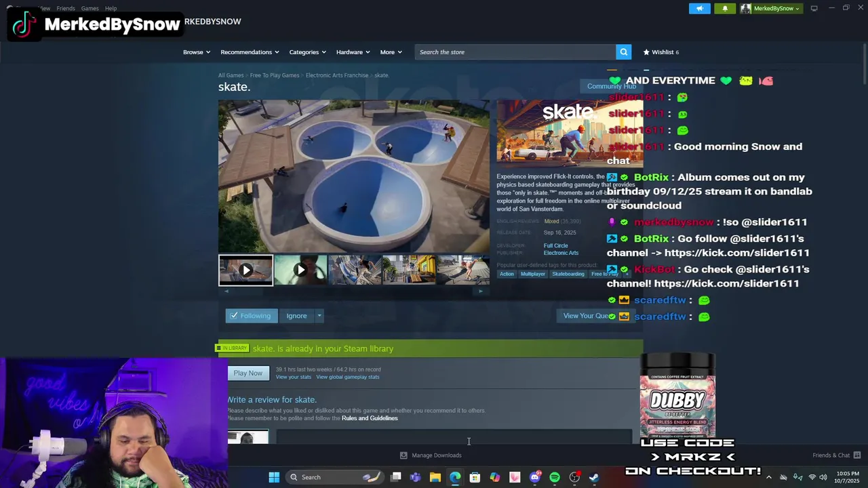Open the Ignore options dropdown arrow
This screenshot has width=868, height=488.
coord(319,316)
